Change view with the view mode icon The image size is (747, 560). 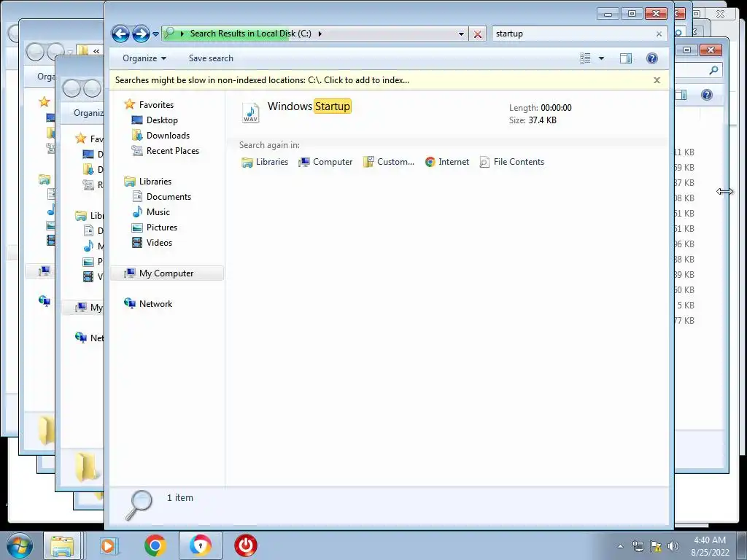tap(586, 58)
